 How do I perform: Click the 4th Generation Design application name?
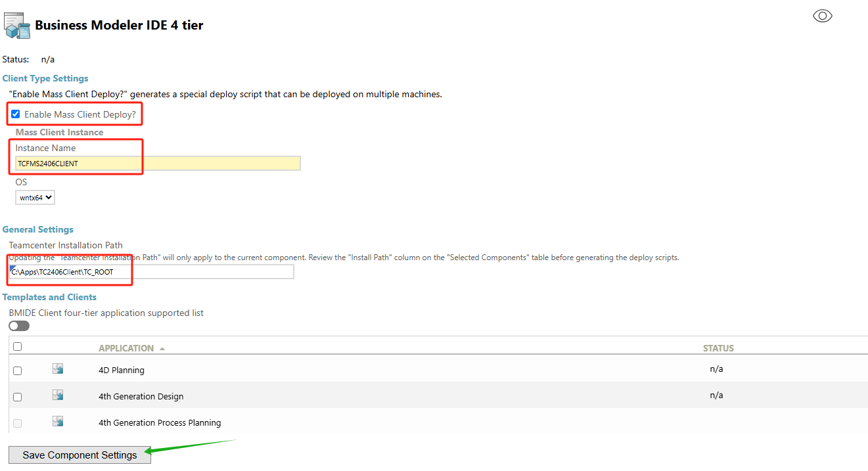(141, 396)
